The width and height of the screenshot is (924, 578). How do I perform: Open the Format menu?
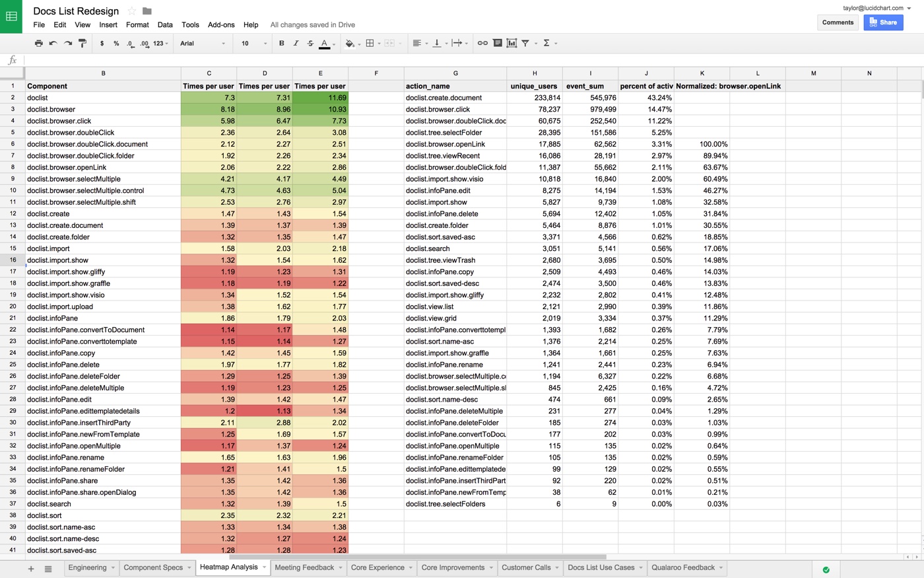(137, 24)
